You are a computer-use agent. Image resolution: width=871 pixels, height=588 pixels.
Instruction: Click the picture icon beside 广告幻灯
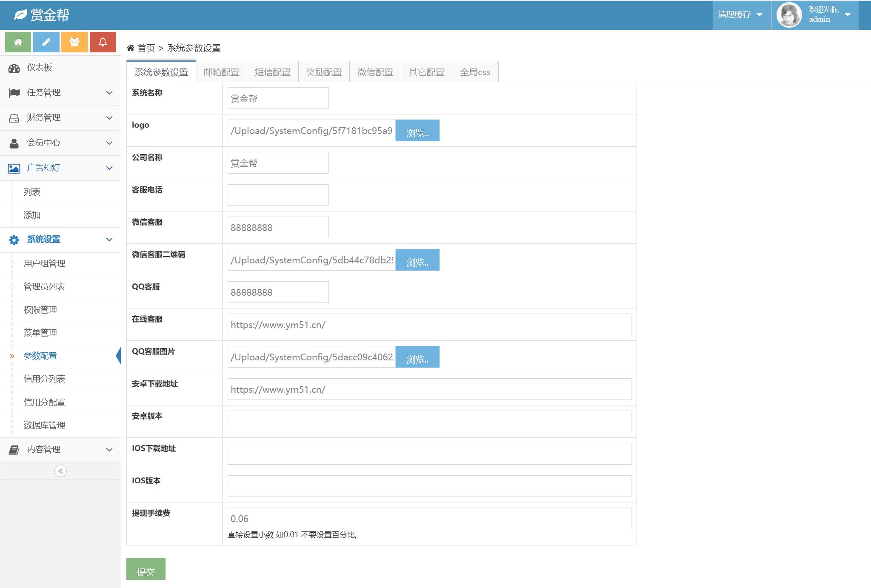click(14, 168)
